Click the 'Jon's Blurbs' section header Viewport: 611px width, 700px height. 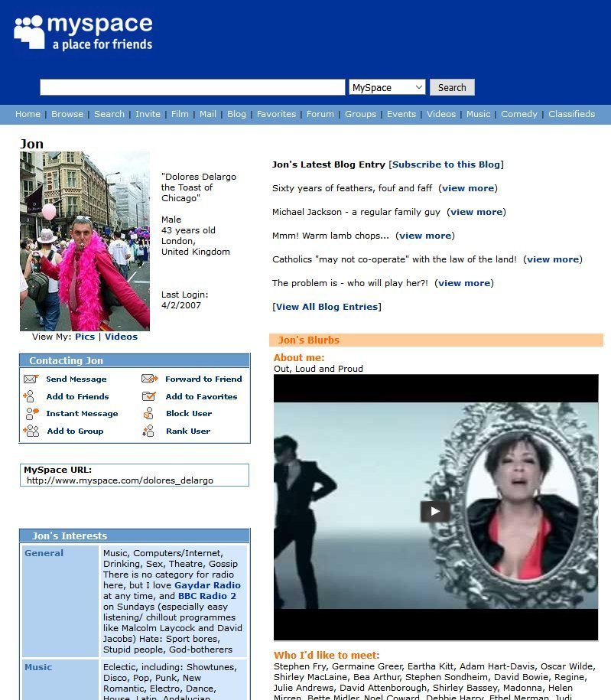pyautogui.click(x=436, y=340)
